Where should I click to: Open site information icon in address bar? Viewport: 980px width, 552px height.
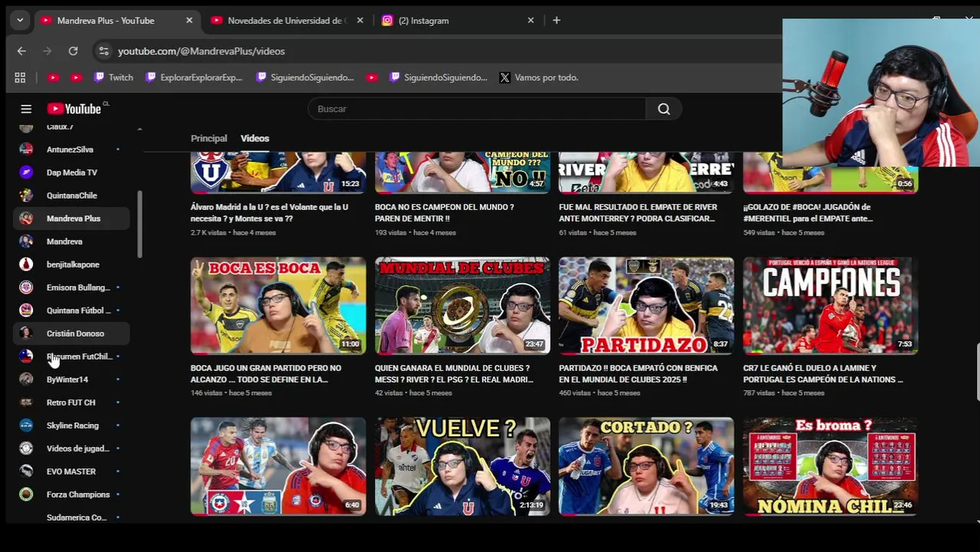tap(104, 51)
